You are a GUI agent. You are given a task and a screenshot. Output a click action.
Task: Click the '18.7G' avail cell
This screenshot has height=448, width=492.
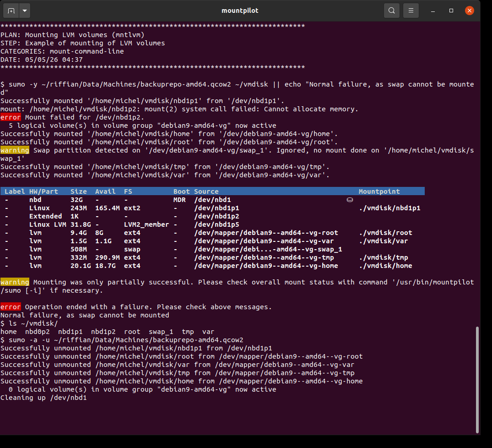(x=105, y=266)
